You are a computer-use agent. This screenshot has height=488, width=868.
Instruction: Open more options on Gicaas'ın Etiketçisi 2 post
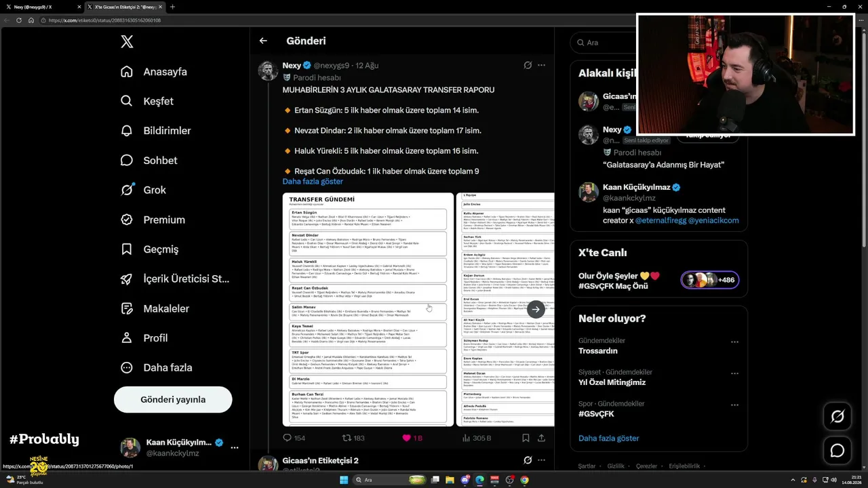(541, 460)
